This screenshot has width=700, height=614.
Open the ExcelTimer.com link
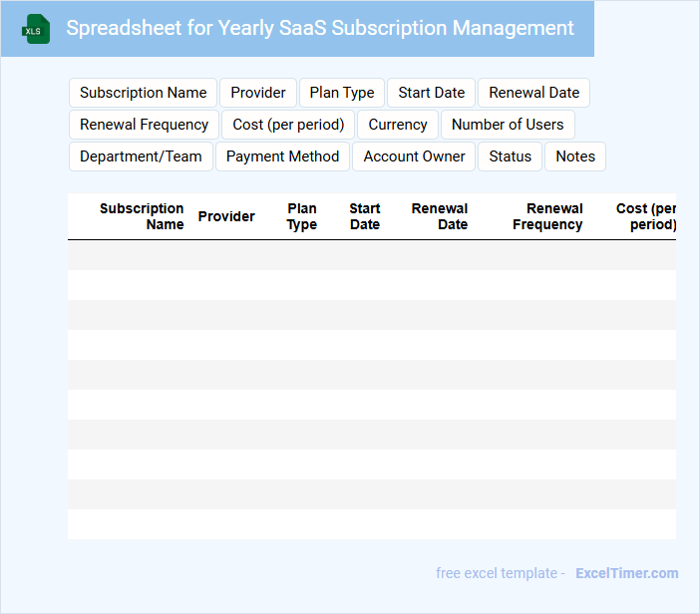pyautogui.click(x=627, y=573)
